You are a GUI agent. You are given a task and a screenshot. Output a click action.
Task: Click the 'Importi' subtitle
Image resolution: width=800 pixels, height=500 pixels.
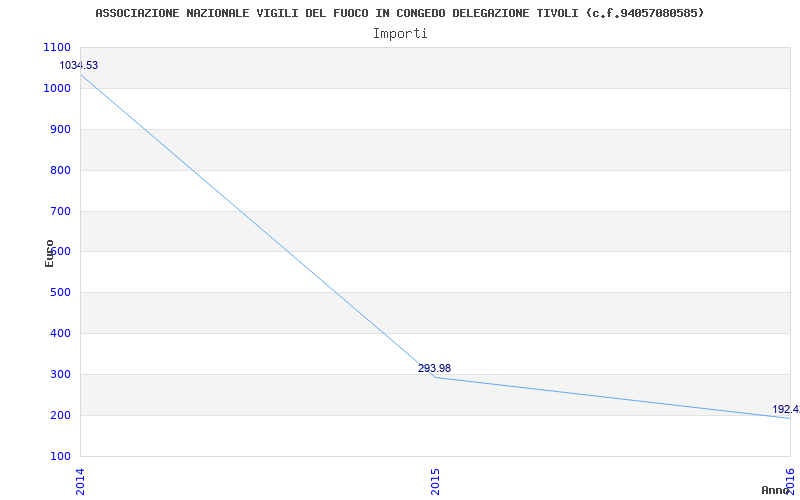click(x=400, y=34)
